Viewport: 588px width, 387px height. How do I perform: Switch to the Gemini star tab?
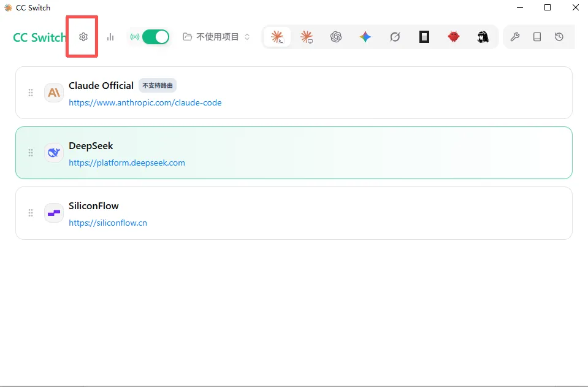(365, 37)
